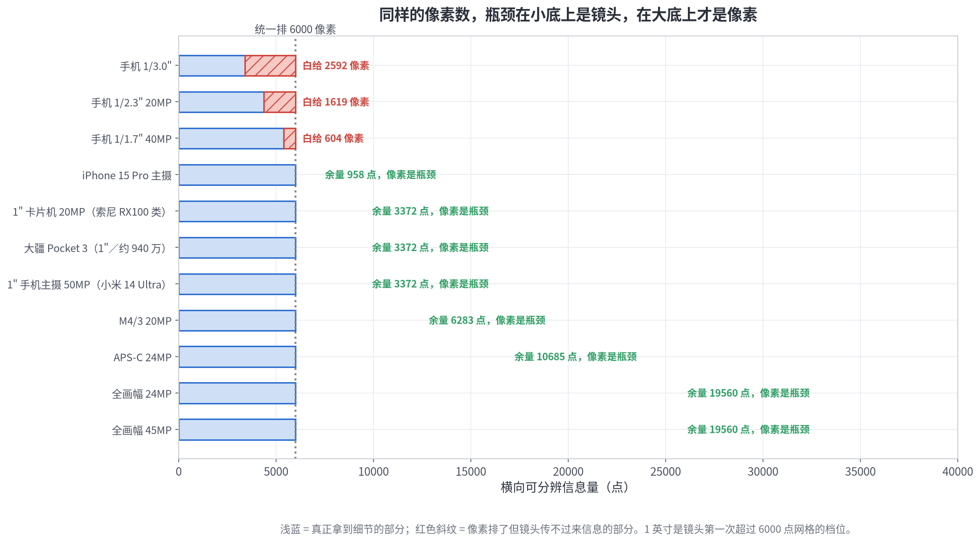Click the y-axis label 手机 1/2.3" 20MP

131,103
